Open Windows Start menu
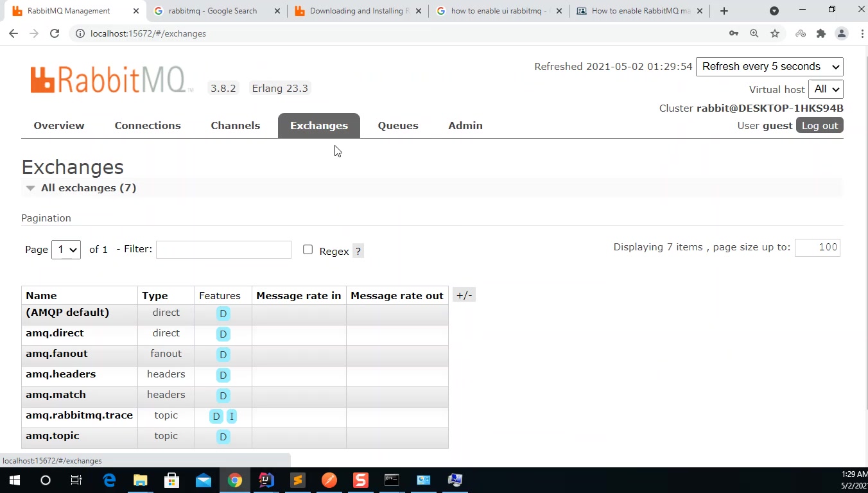This screenshot has width=868, height=493. click(x=14, y=480)
